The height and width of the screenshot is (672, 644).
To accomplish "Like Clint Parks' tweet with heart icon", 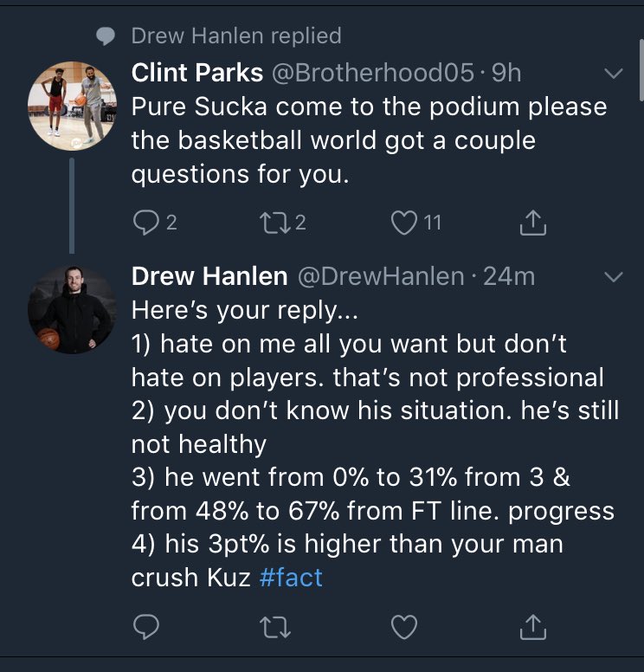I will click(404, 223).
